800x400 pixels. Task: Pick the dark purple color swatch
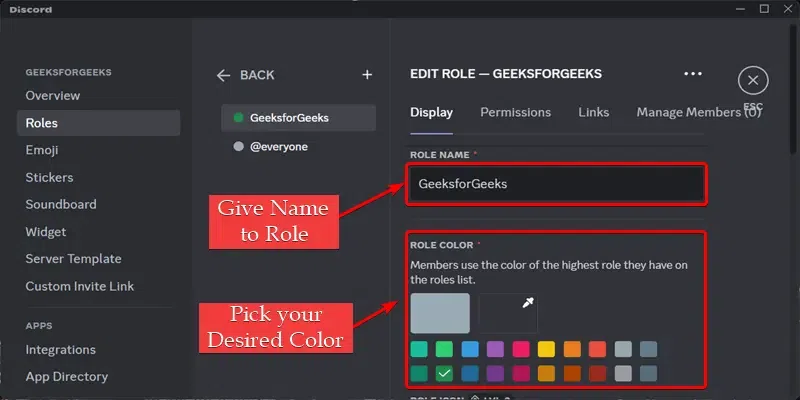(495, 373)
